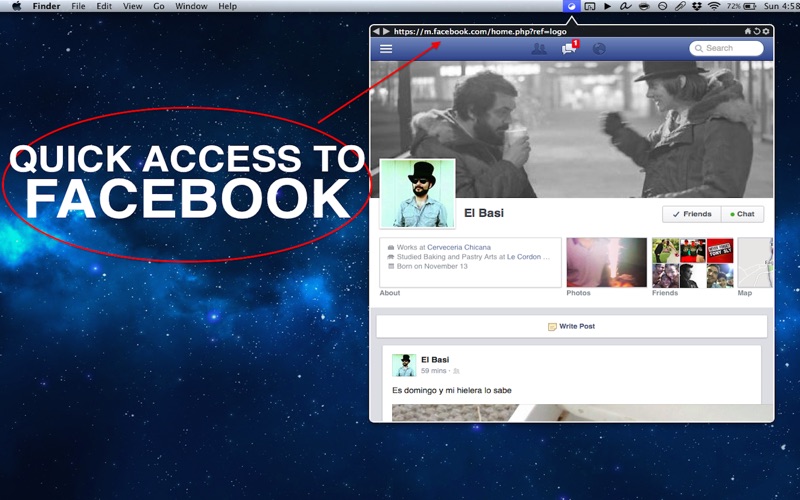Open the Cerveceria Chicana link
Image resolution: width=800 pixels, height=500 pixels.
[x=459, y=247]
